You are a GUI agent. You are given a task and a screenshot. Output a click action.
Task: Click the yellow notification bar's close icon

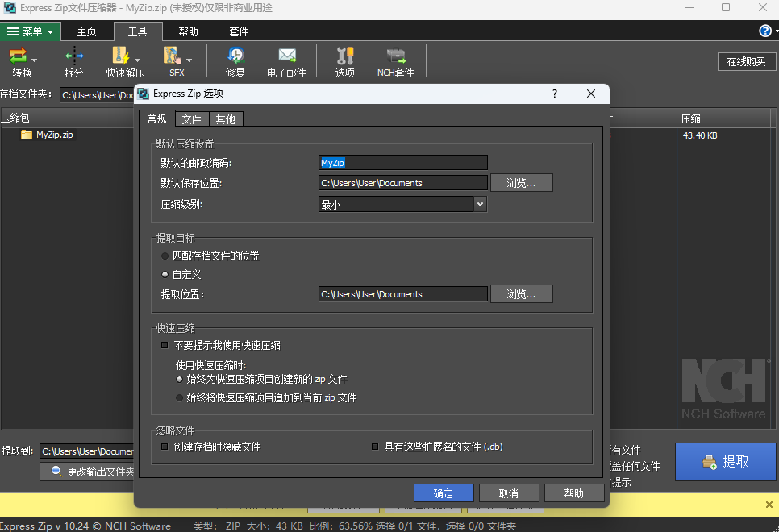[x=769, y=503]
